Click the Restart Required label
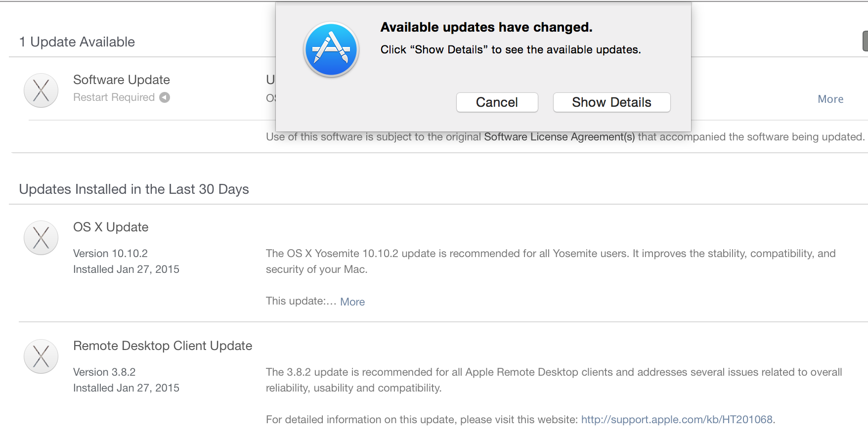This screenshot has width=868, height=438. point(114,97)
